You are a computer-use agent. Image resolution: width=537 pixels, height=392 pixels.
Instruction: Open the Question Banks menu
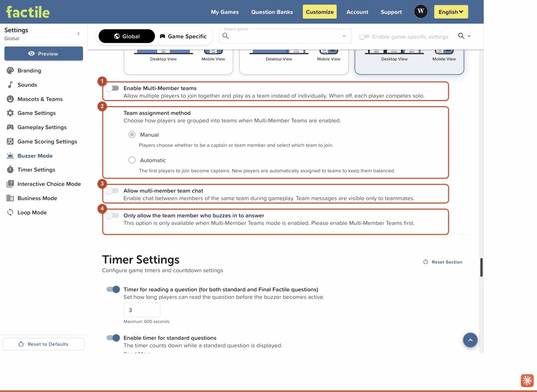pyautogui.click(x=272, y=12)
